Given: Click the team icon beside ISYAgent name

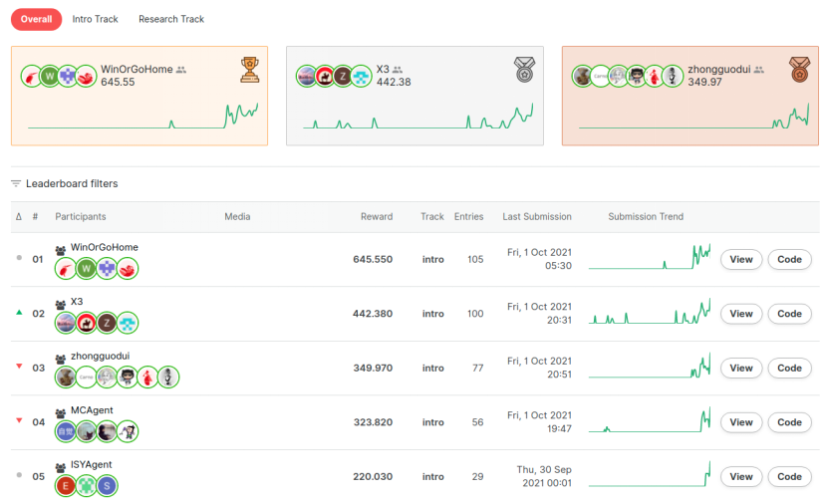Looking at the screenshot, I should 61,467.
